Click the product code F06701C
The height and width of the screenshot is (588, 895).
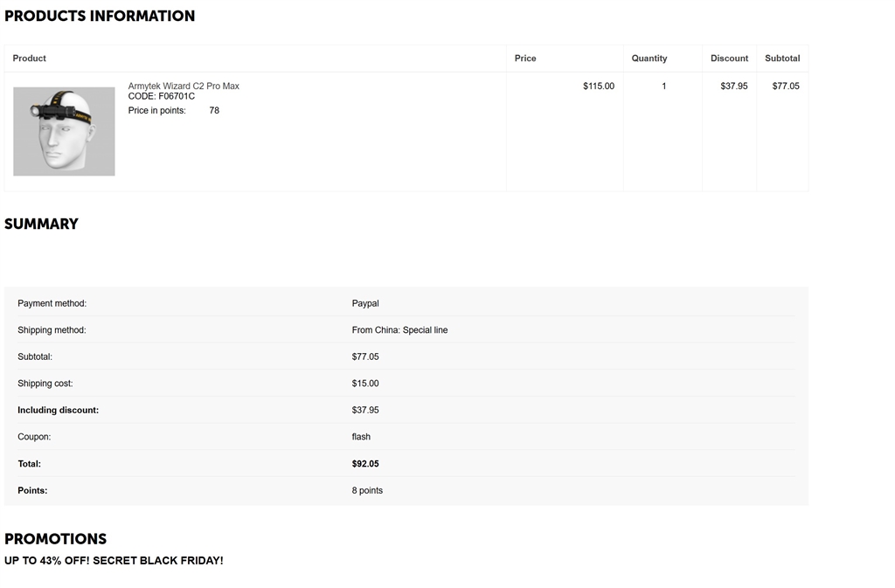[176, 96]
